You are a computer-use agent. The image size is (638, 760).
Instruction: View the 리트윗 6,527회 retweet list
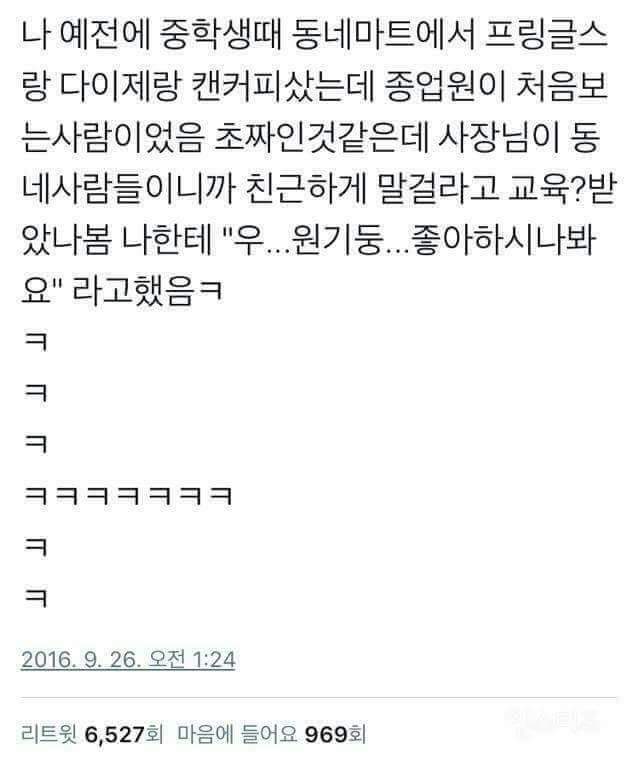coord(92,734)
